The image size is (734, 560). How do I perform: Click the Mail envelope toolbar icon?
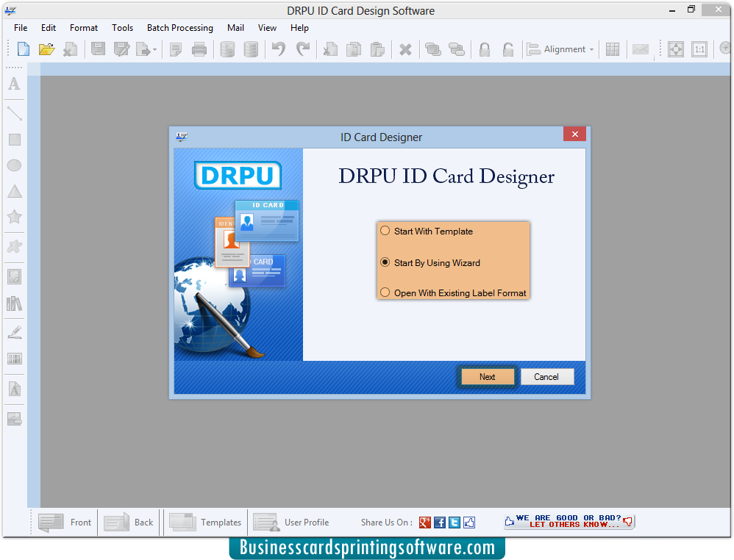(x=641, y=49)
